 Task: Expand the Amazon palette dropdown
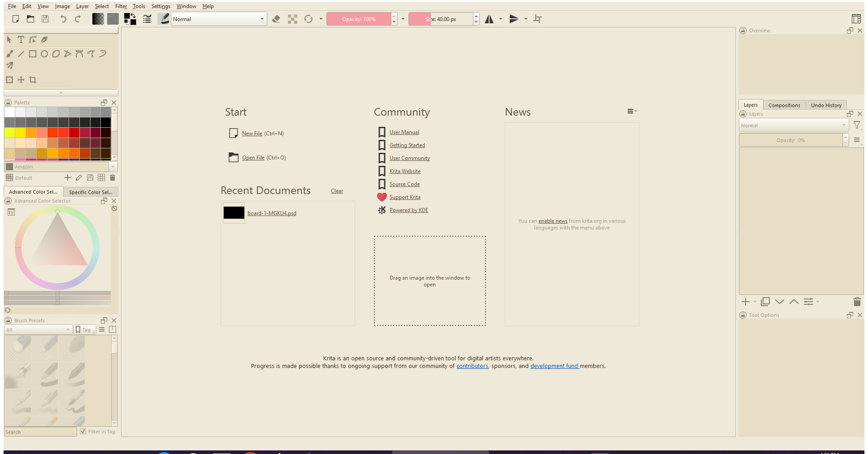pos(113,167)
